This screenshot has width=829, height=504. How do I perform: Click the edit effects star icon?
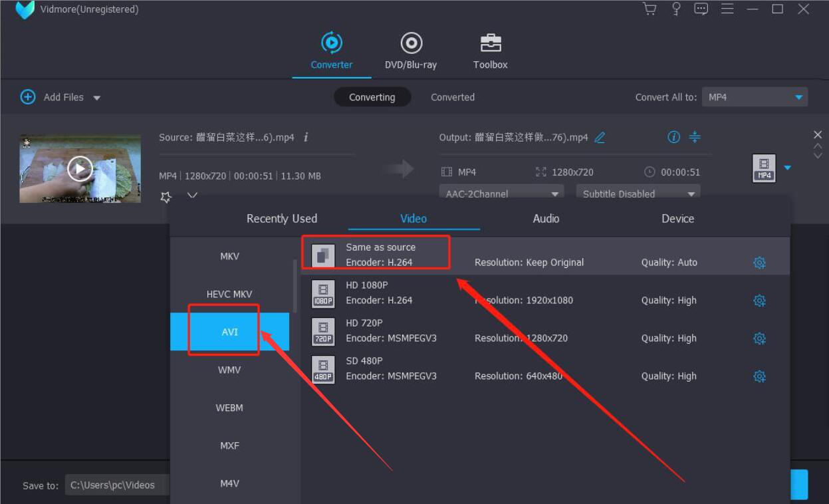point(166,196)
